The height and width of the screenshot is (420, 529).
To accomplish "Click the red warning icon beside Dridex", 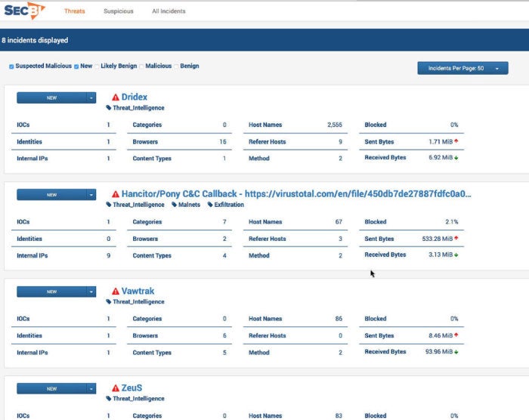I will tap(116, 97).
